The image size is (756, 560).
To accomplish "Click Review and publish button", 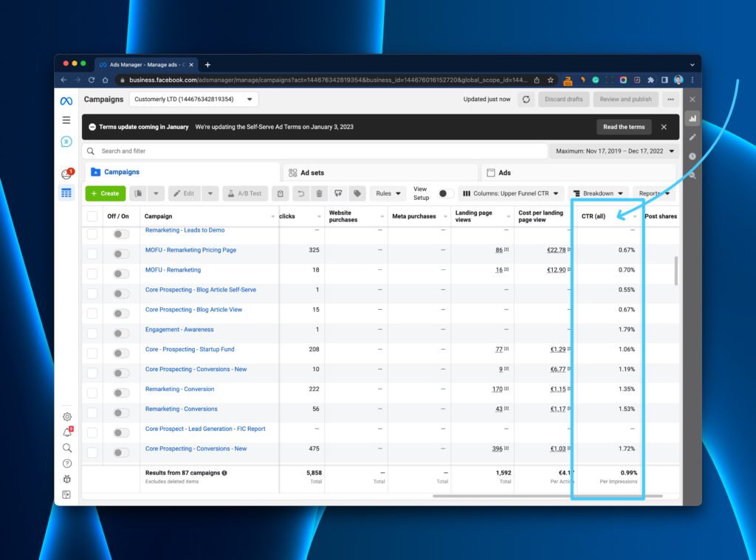I will (x=625, y=100).
